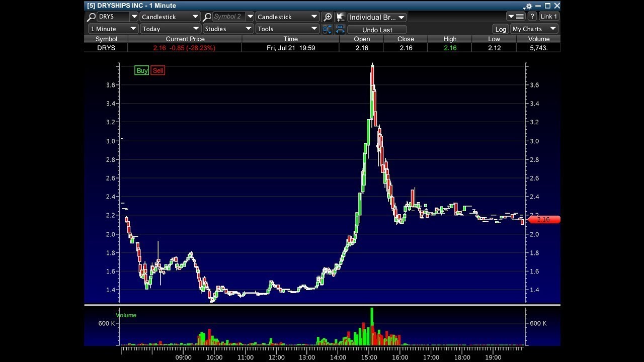Open the Studies dropdown
The image size is (644, 362).
tap(228, 29)
